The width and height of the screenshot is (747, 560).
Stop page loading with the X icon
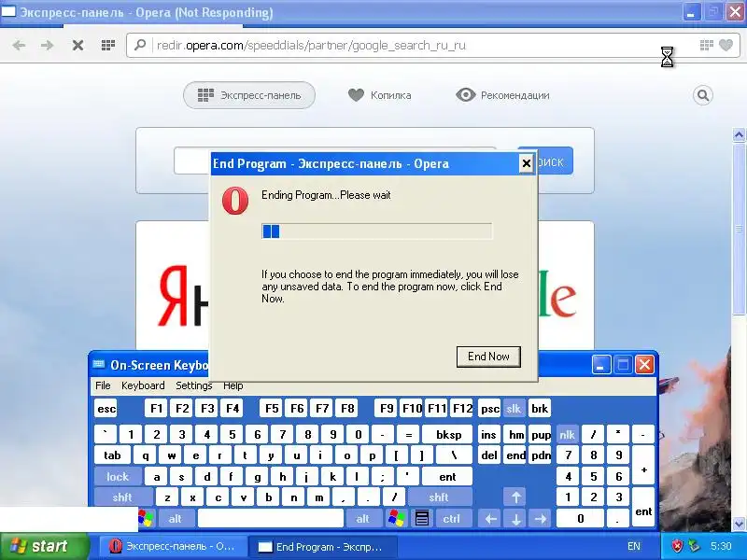coord(78,45)
